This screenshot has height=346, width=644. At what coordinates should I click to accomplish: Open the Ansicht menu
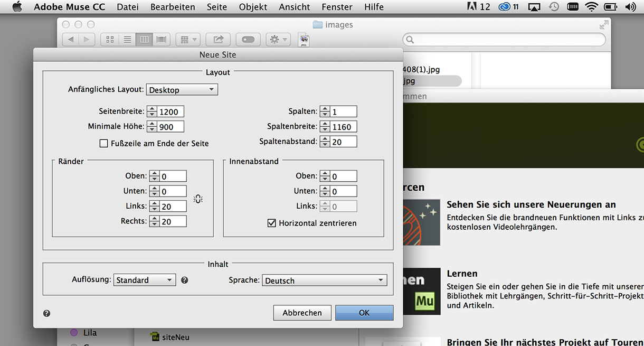(295, 7)
